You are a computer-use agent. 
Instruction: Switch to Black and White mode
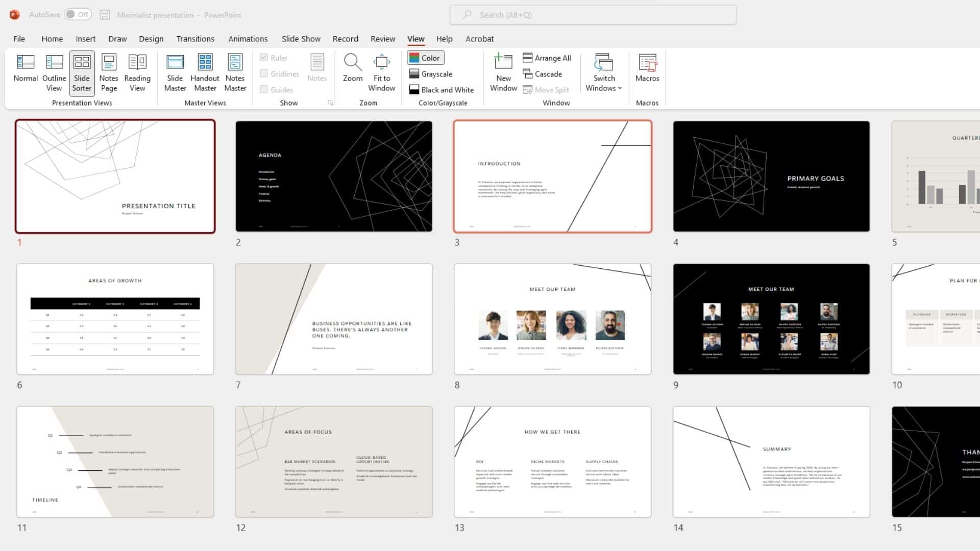pos(442,89)
